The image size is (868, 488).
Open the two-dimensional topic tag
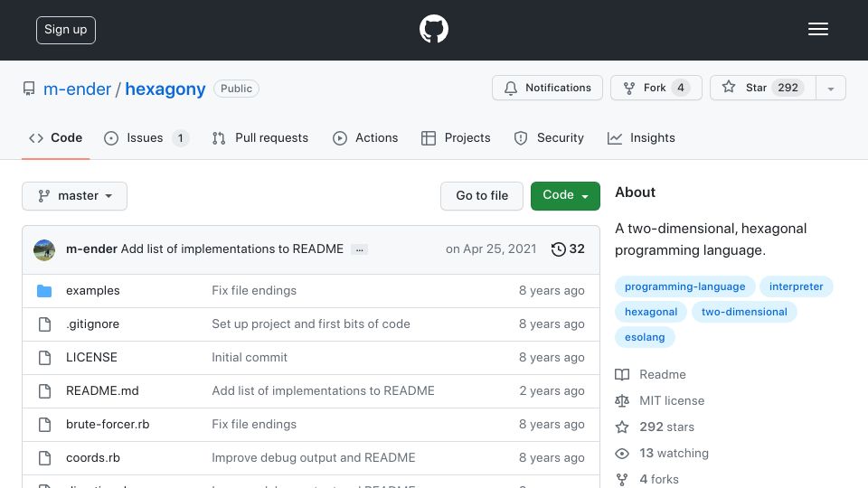(744, 312)
